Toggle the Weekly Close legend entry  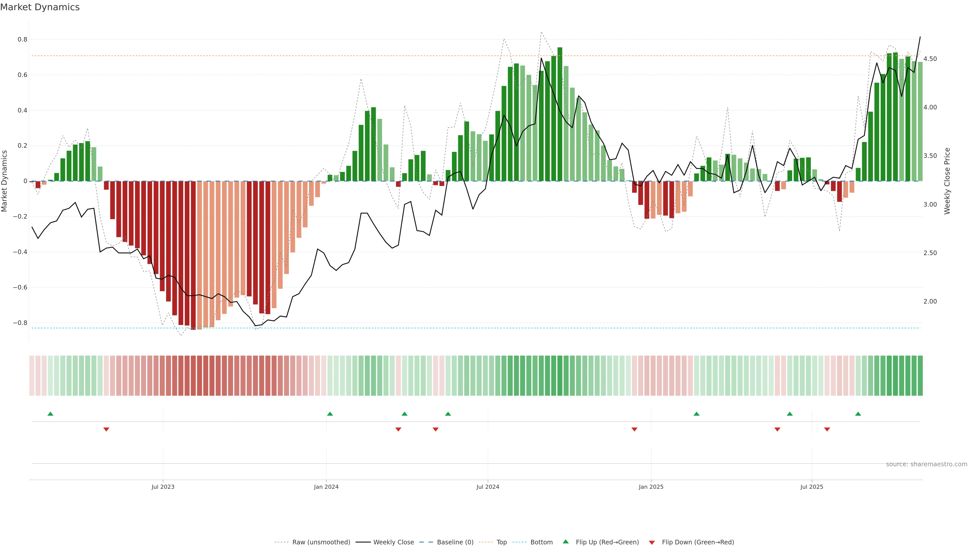393,542
